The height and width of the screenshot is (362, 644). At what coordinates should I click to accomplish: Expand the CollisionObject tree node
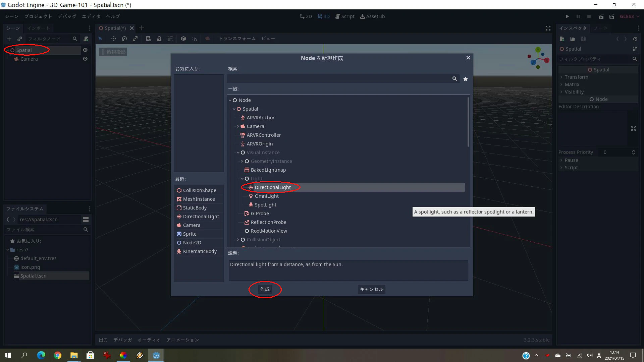[238, 240]
